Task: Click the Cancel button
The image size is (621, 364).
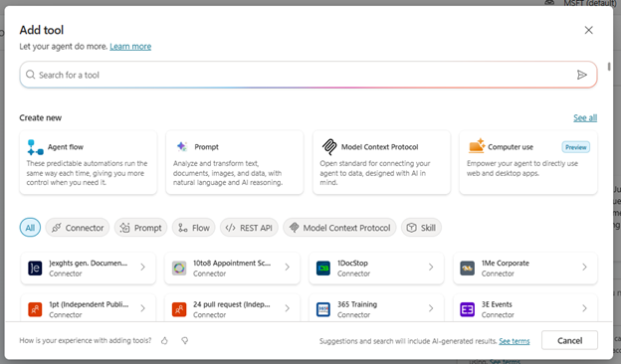Action: 569,340
